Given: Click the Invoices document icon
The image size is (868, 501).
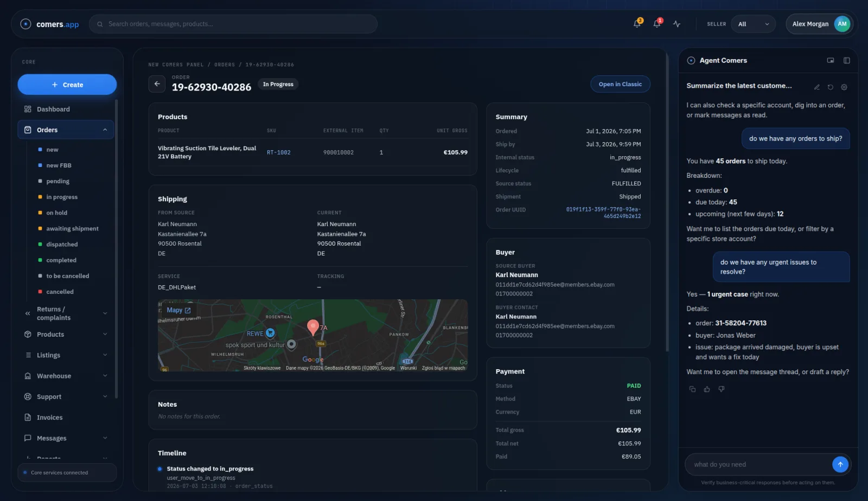Looking at the screenshot, I should pos(28,418).
